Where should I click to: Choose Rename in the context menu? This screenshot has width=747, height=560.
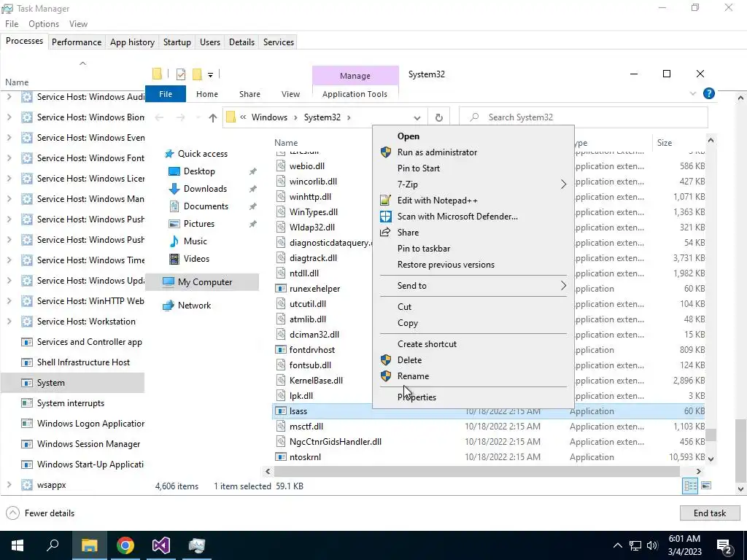[x=413, y=376]
